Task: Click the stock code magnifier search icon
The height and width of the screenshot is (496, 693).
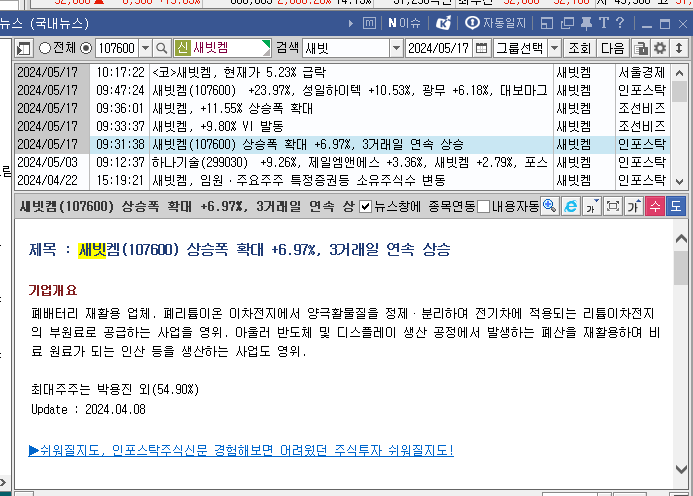Action: pos(162,48)
